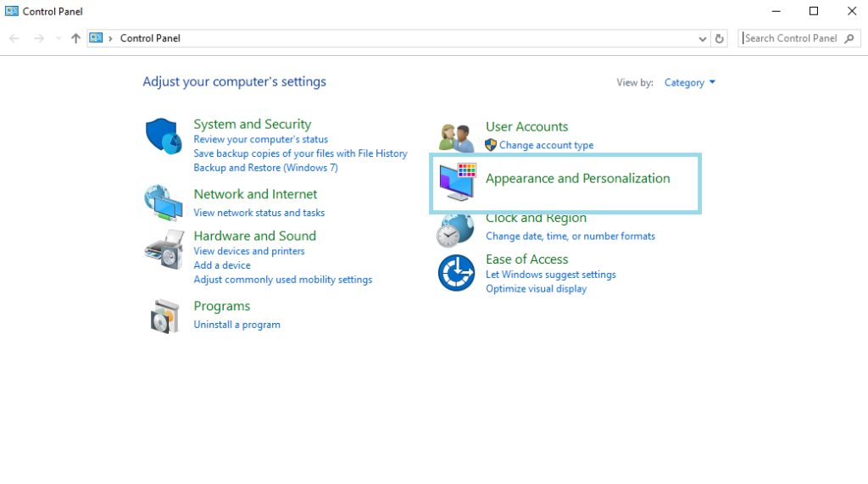Select View network status and tasks
The width and height of the screenshot is (868, 484).
coord(259,213)
